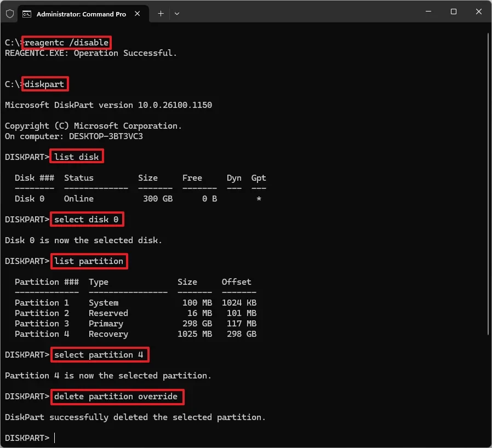Click the blinking cursor at the last DISKPART prompt

click(55, 438)
